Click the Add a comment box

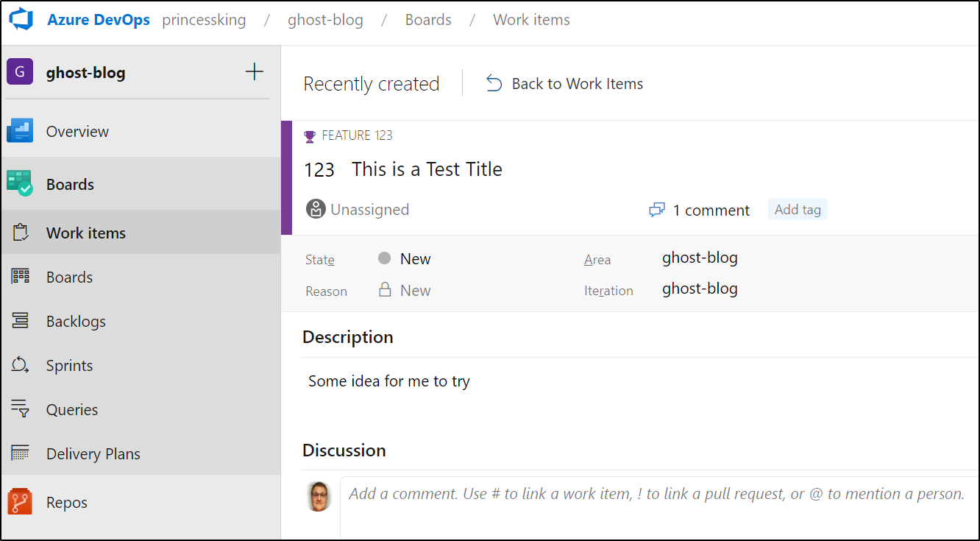tap(659, 508)
